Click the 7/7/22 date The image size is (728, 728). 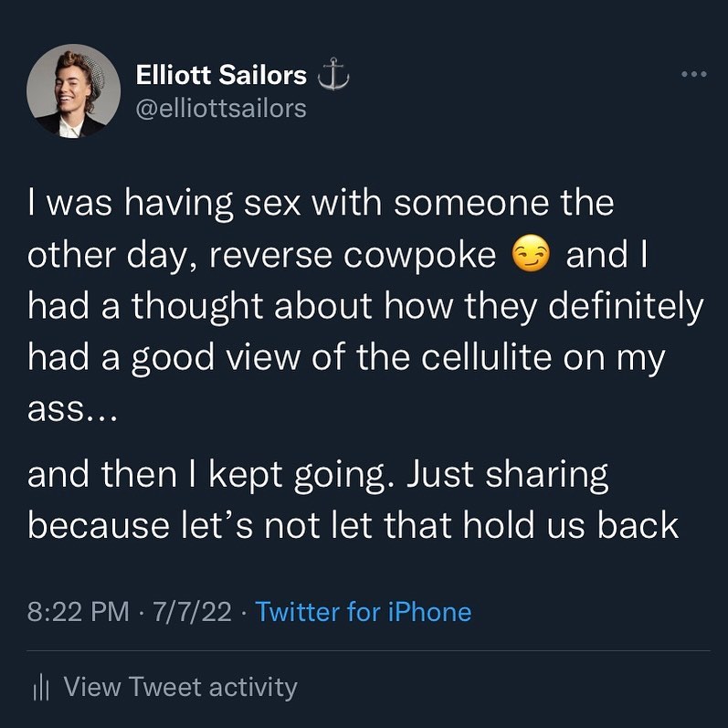[x=192, y=611]
